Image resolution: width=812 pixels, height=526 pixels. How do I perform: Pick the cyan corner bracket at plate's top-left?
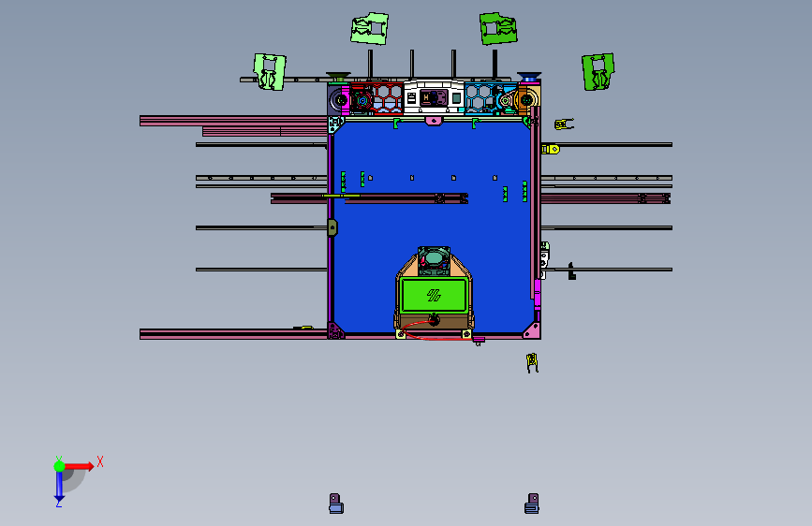point(336,124)
